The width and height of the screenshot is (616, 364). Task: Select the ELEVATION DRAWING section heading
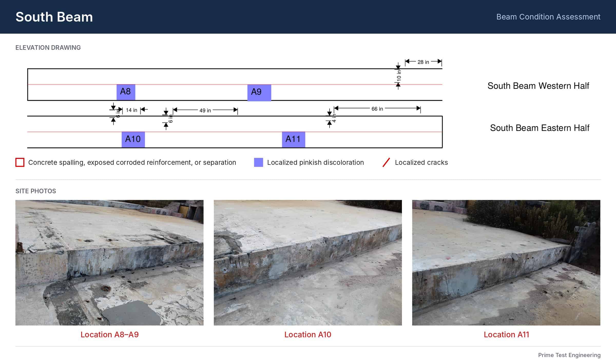48,47
